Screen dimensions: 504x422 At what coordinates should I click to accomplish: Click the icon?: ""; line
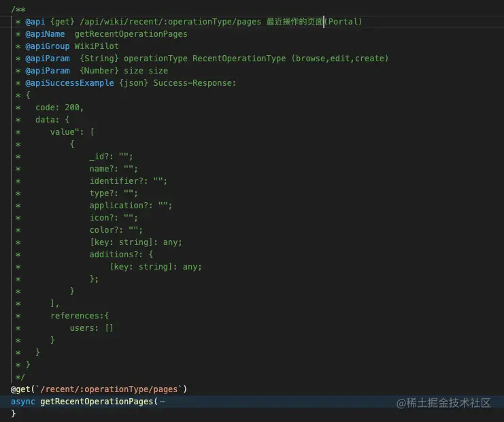pyautogui.click(x=114, y=217)
